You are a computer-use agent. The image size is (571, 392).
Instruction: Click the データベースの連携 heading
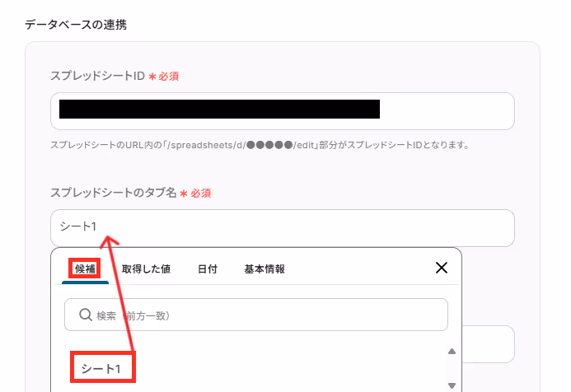tap(76, 25)
